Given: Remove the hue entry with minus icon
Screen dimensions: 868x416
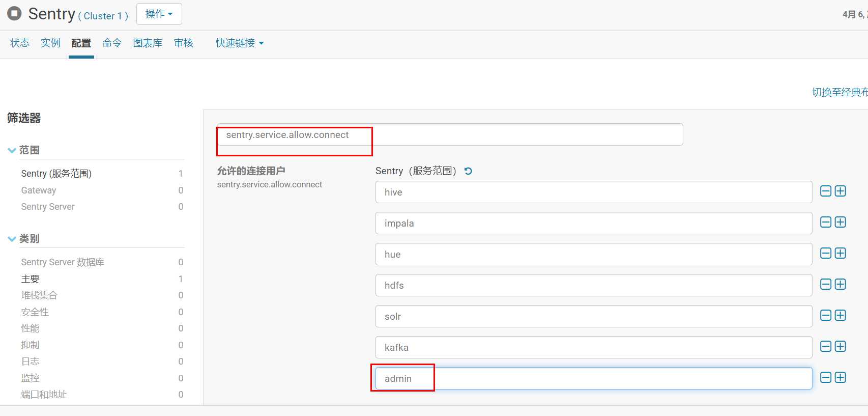Looking at the screenshot, I should [x=826, y=253].
